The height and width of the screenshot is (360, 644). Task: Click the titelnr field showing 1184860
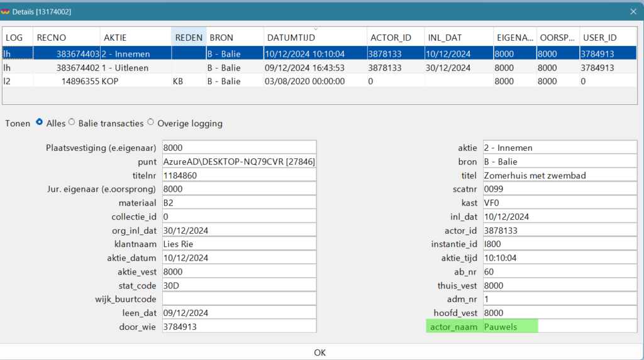[x=238, y=175]
